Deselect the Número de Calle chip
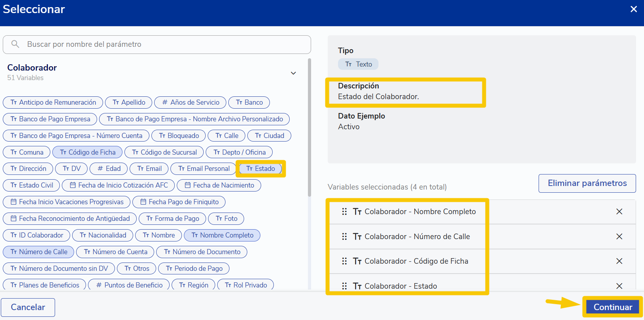Viewport: 644px width, 320px height. coord(39,252)
